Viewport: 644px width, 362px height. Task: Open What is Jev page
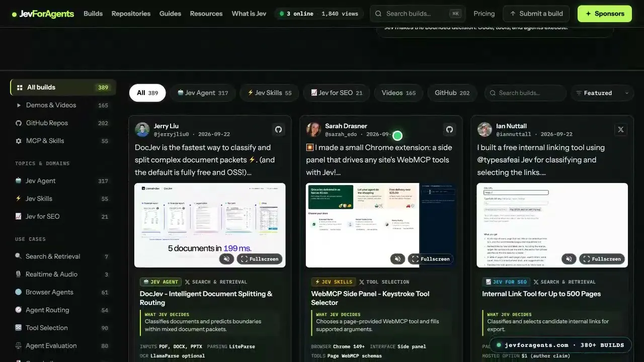click(249, 14)
